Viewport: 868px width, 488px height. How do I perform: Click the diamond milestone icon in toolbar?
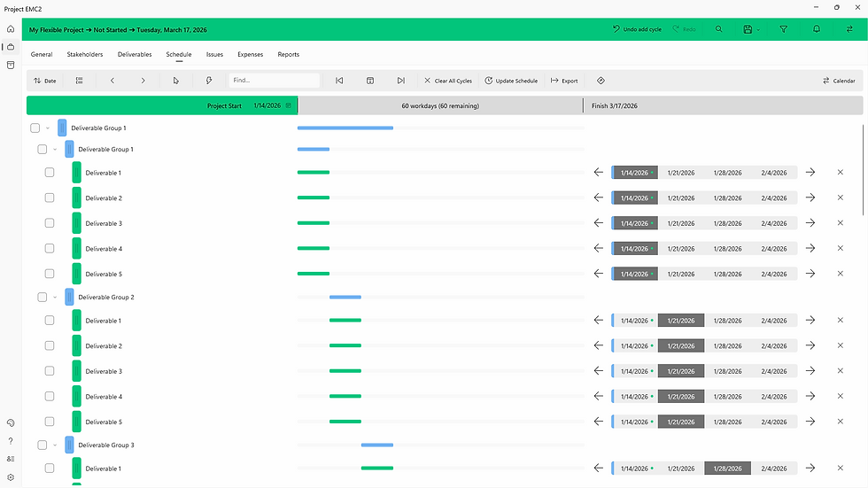pos(601,81)
